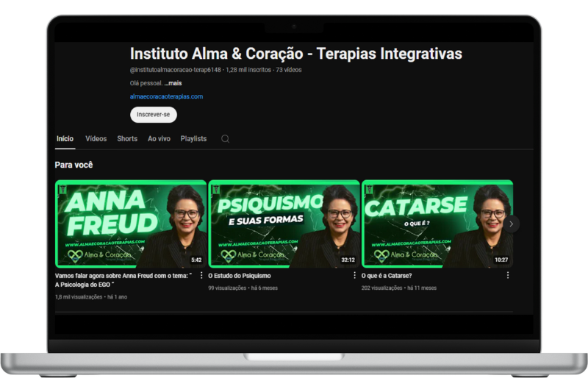
Task: Open the Ao vivo tab
Action: (x=159, y=139)
